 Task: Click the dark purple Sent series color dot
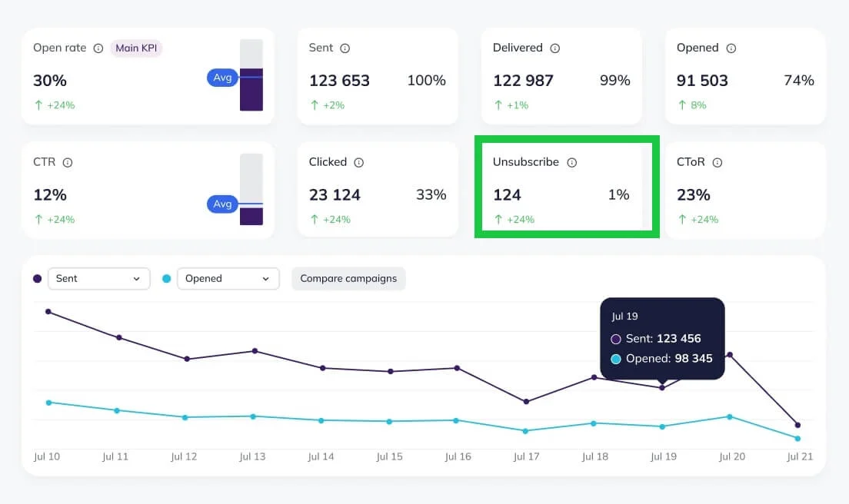point(38,278)
